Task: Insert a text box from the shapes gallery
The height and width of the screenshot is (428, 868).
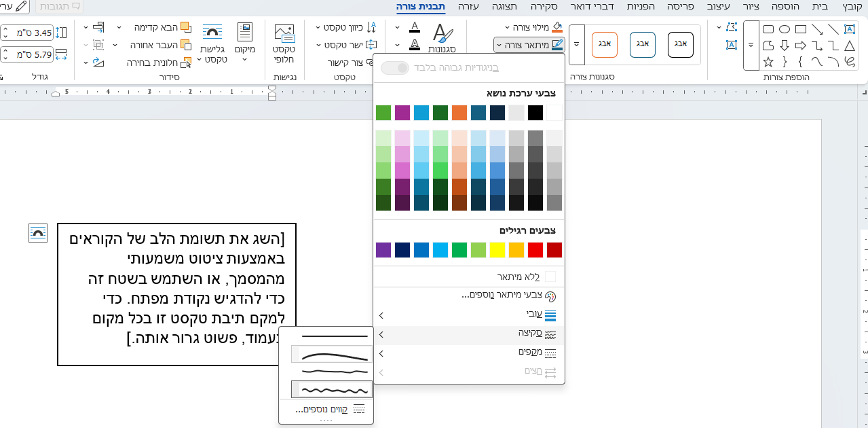Action: click(x=850, y=29)
